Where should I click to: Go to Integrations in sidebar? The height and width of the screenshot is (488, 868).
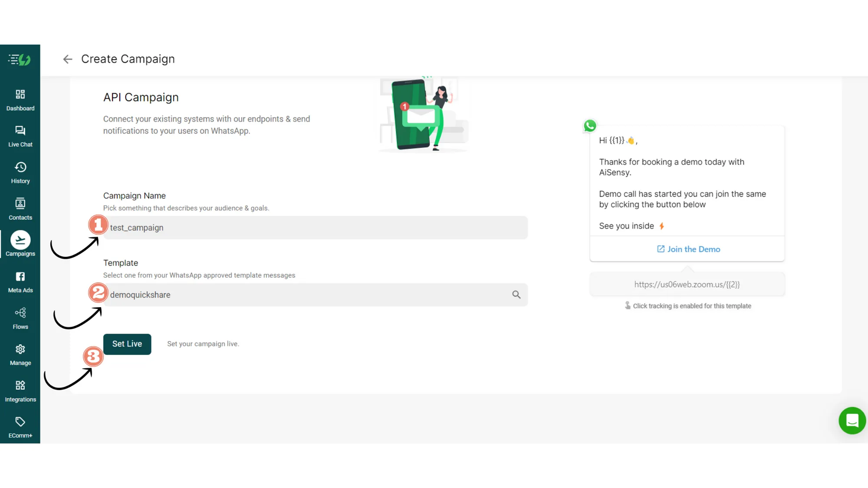coord(20,391)
